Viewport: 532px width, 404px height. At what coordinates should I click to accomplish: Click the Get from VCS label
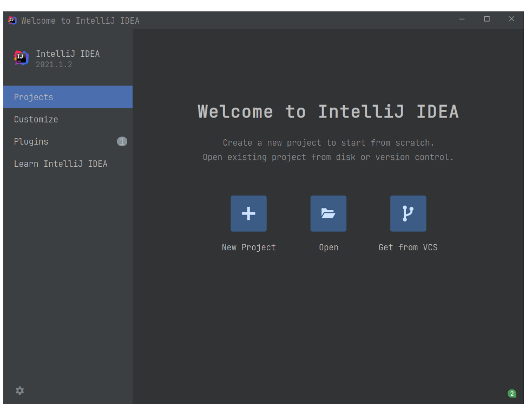[408, 247]
